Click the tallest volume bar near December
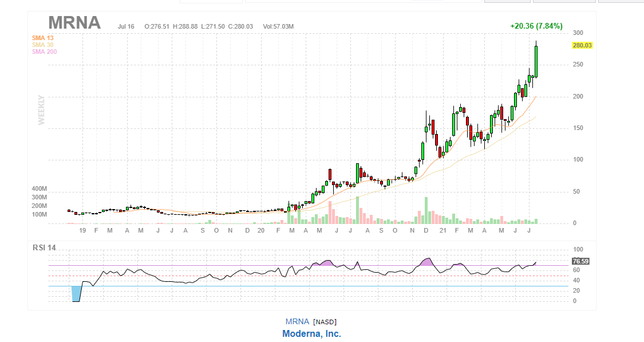Screen dimensions: 644x342 coord(426,210)
